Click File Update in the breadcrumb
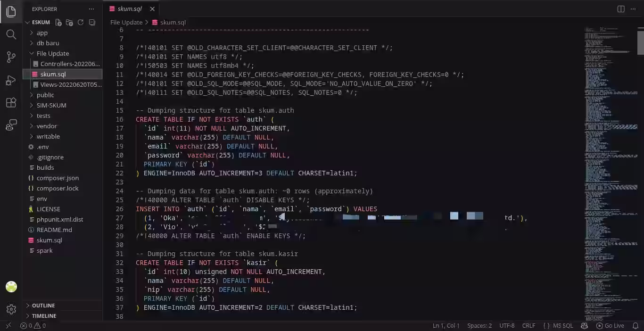 point(126,22)
